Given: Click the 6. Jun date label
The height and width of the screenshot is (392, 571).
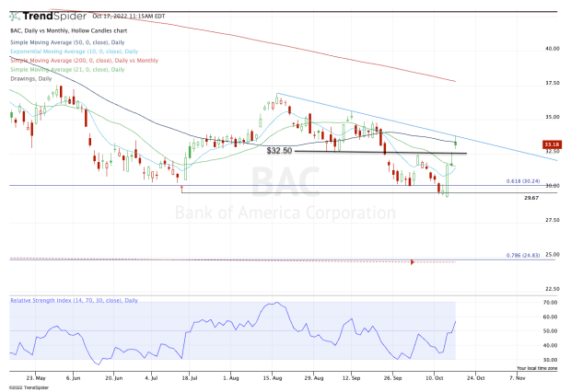Looking at the screenshot, I should [x=73, y=378].
